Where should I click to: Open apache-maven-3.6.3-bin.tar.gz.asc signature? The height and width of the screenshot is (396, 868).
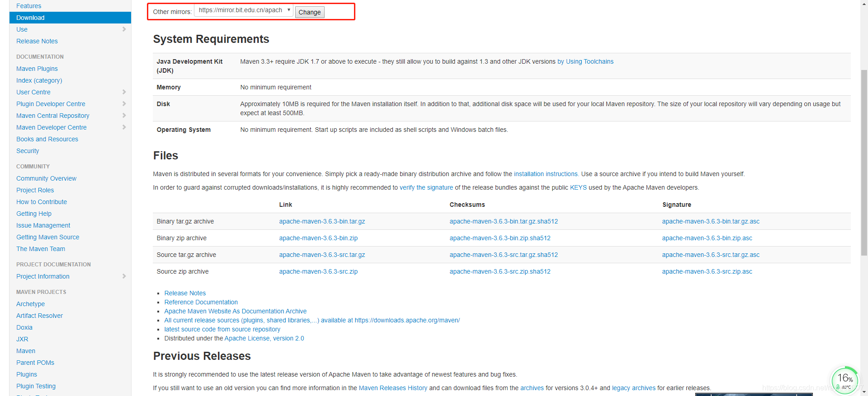(x=711, y=221)
